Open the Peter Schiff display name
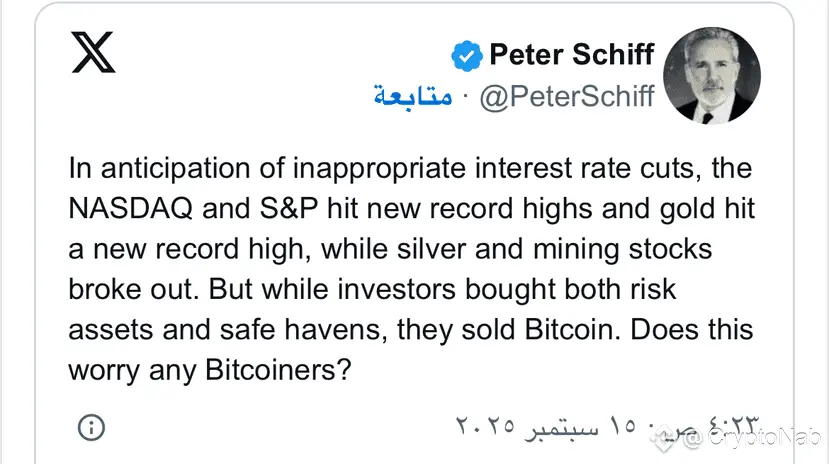This screenshot has height=464, width=829. point(571,54)
